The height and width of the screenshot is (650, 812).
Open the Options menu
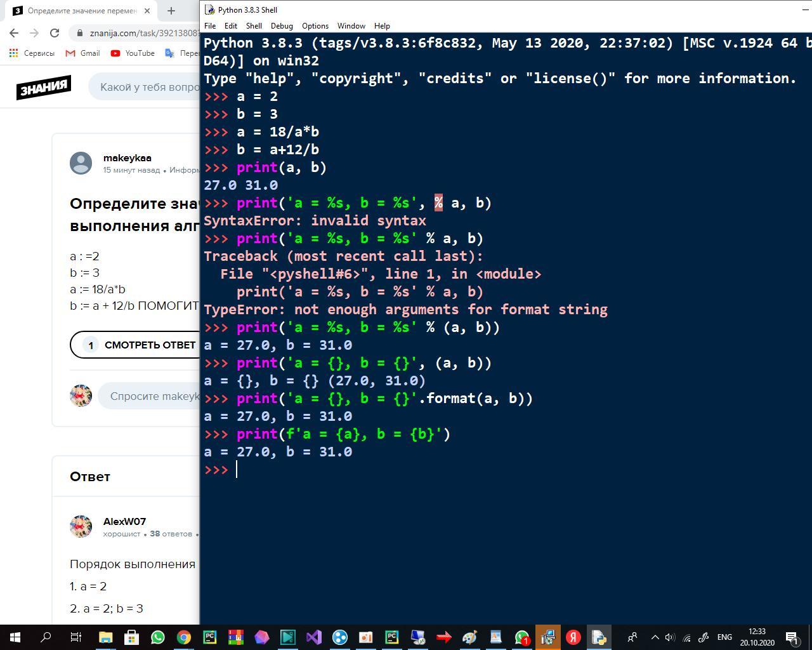coord(315,26)
